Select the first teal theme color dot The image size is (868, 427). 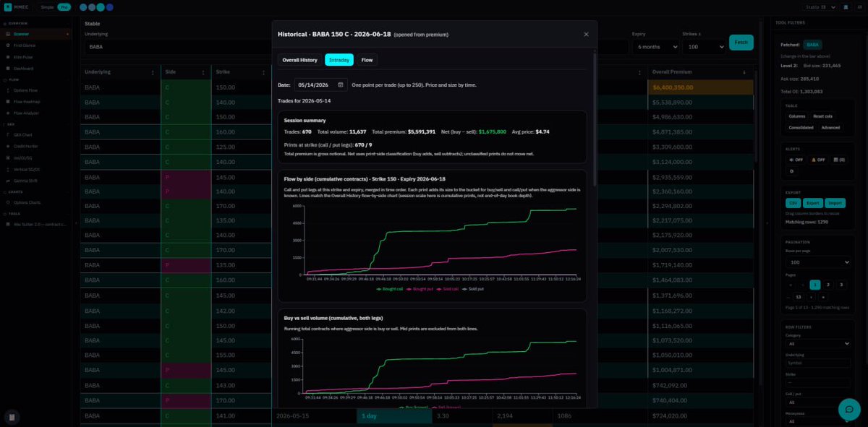pyautogui.click(x=83, y=7)
